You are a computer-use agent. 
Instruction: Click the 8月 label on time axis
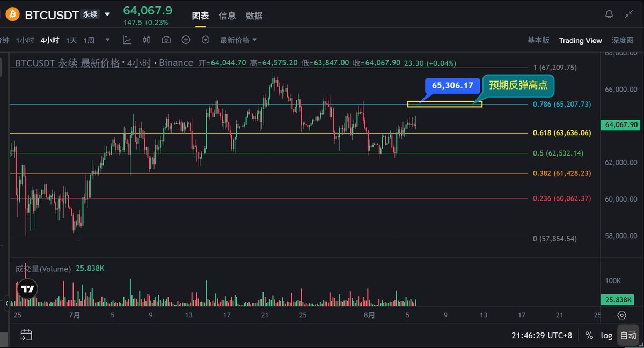click(x=369, y=315)
